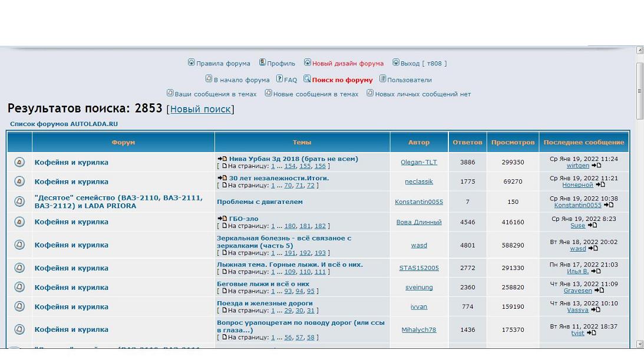Log out via "Выход [ т808 ]"
This screenshot has height=363, width=644.
[x=424, y=64]
